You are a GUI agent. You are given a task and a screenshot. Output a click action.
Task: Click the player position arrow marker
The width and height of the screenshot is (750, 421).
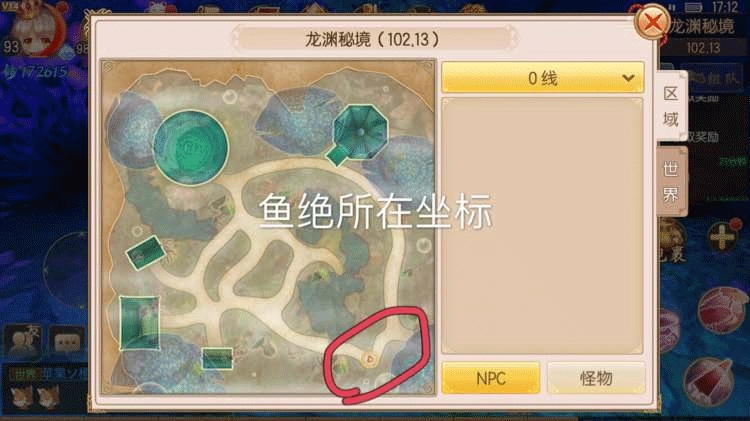tap(370, 359)
